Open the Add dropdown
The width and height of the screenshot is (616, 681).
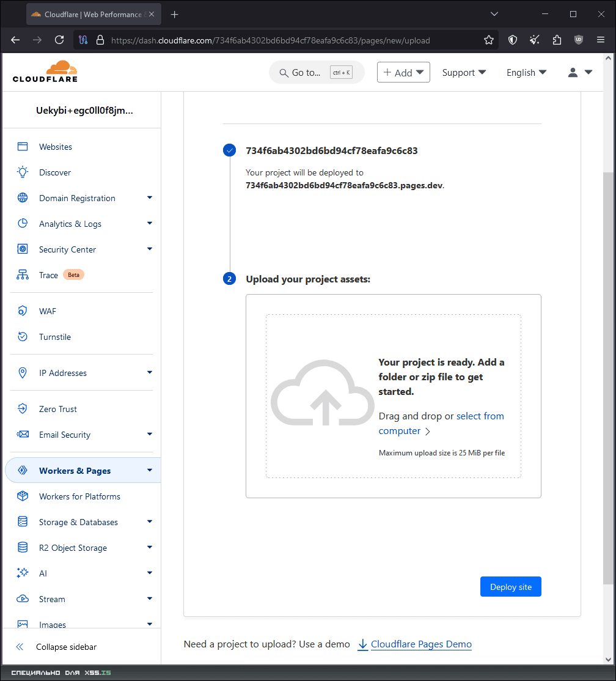coord(403,72)
